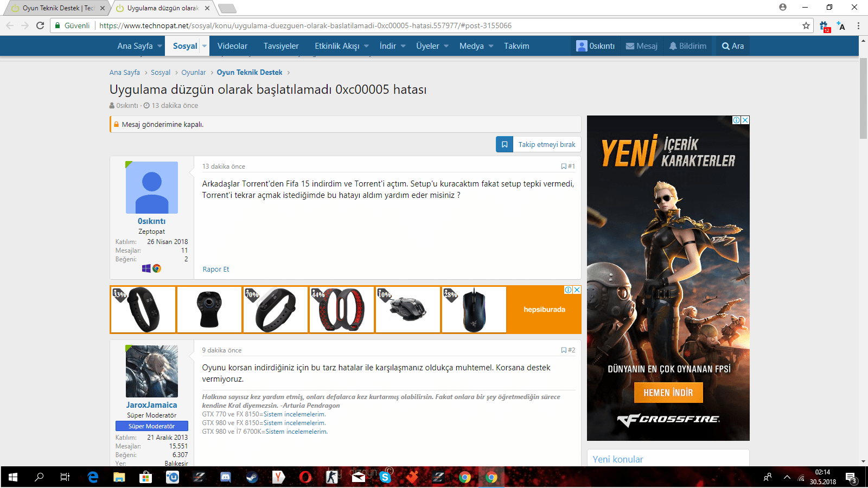Close the Uygulama düzgün olarak tab
The height and width of the screenshot is (488, 868).
(208, 8)
